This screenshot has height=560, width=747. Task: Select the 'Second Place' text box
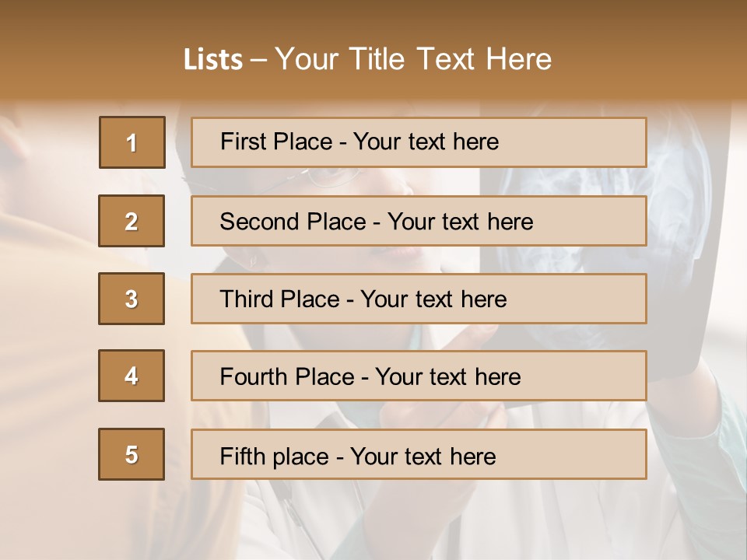point(419,221)
